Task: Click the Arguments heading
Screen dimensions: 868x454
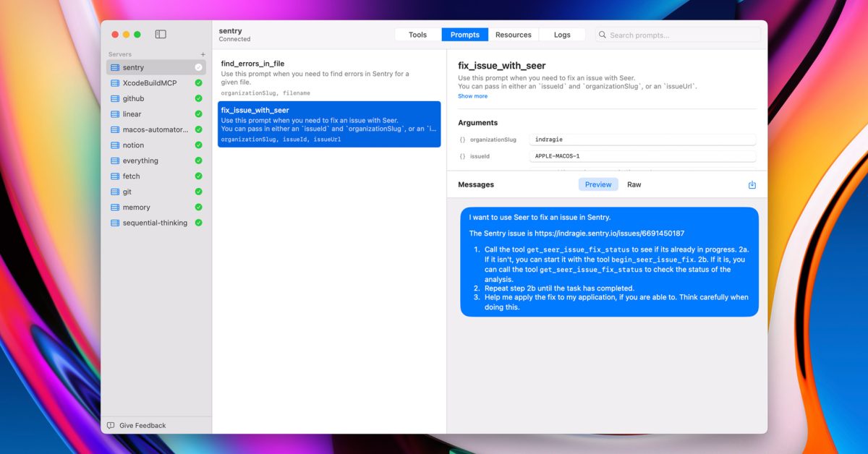Action: tap(477, 123)
